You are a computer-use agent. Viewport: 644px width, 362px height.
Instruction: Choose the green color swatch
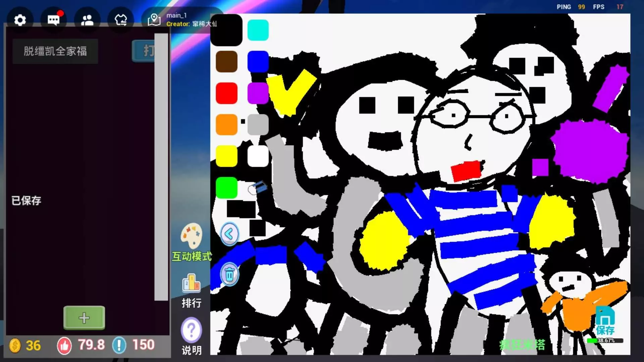(x=227, y=188)
